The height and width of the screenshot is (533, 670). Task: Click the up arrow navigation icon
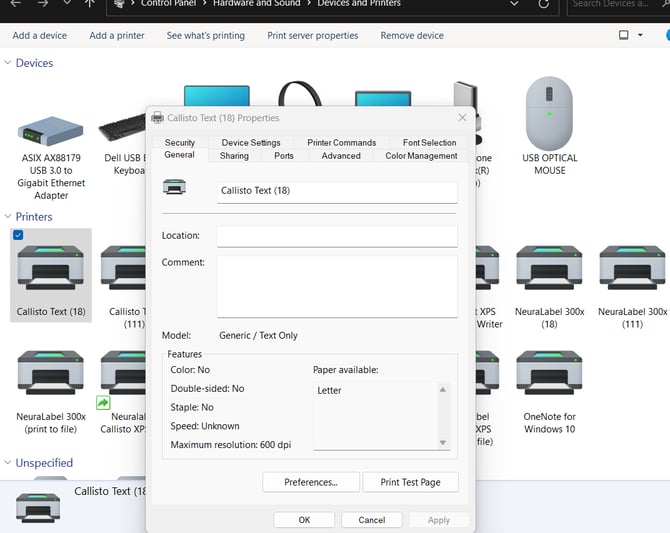coord(90,4)
